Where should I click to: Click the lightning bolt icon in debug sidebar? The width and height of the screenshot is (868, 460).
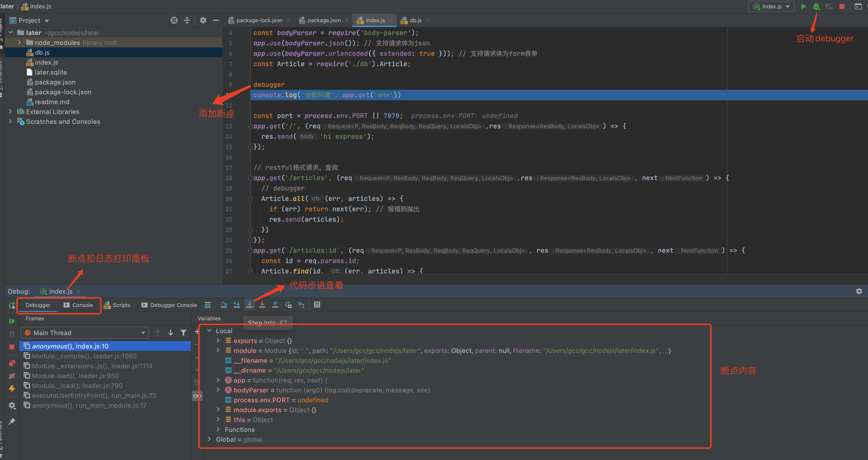(12, 388)
